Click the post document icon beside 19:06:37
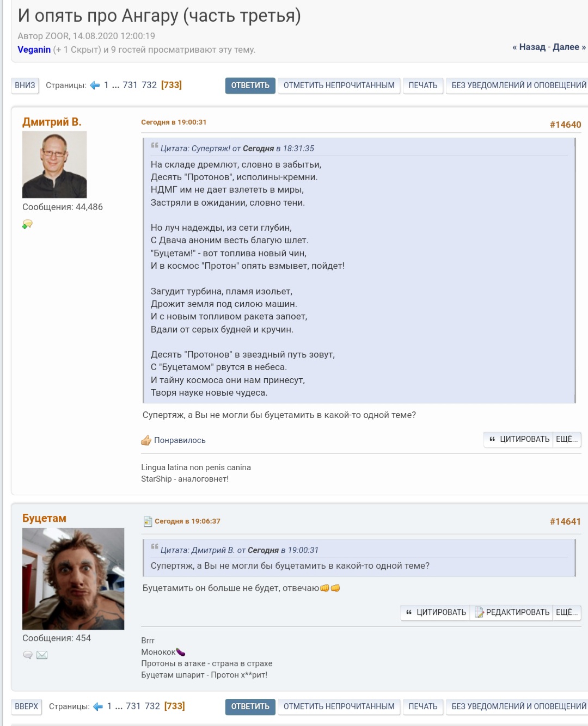Viewport: 588px width, 726px height. (x=148, y=521)
